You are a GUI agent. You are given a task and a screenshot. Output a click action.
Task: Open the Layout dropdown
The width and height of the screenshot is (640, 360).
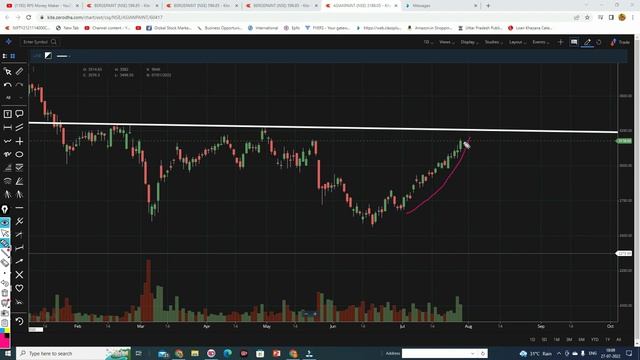point(517,42)
